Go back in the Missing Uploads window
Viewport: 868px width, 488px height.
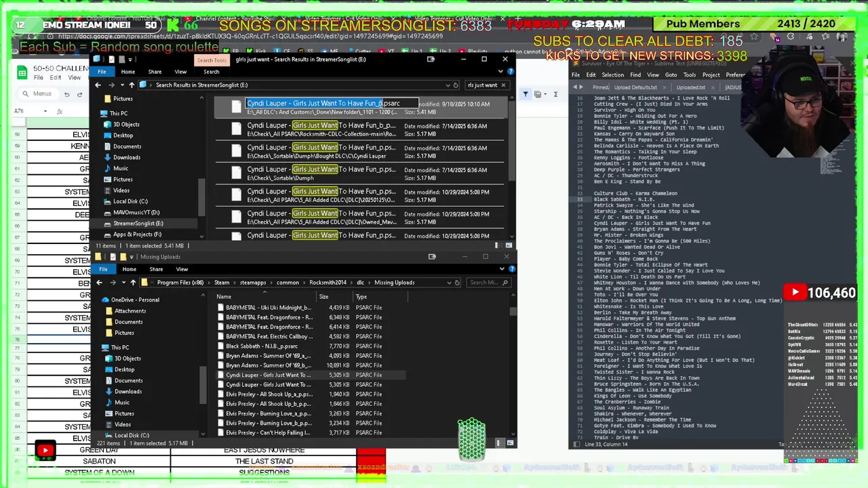click(99, 282)
